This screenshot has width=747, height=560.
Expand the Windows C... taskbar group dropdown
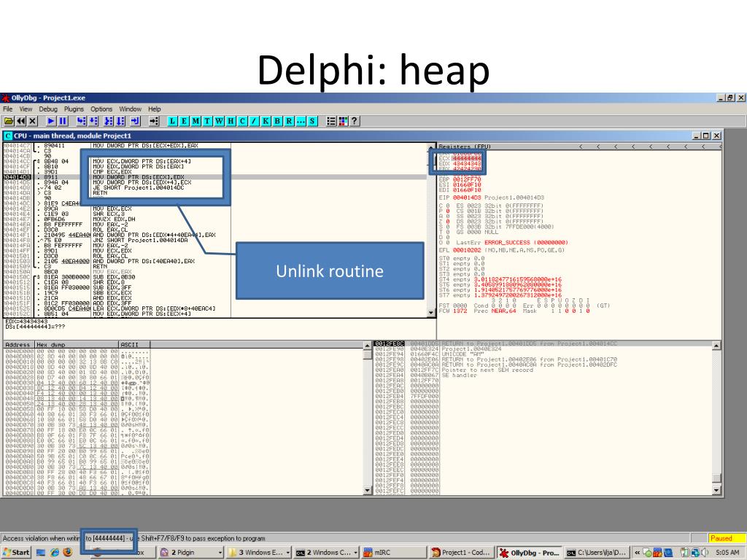(x=355, y=553)
